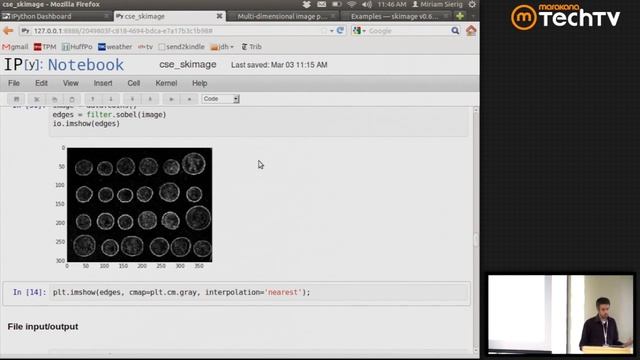Viewport: 640px width, 360px height.
Task: Close the cse_skimage tab
Action: tap(219, 16)
